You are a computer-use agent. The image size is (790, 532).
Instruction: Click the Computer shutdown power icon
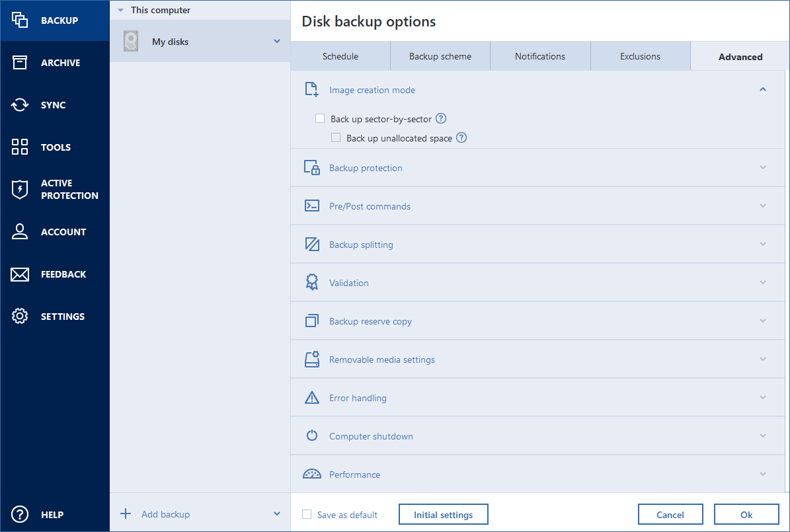(x=311, y=436)
